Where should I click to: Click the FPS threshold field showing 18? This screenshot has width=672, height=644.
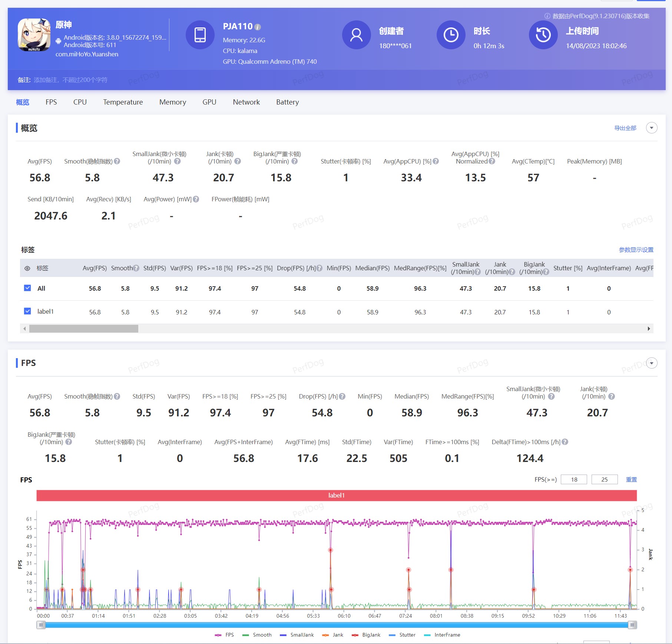[x=574, y=479]
